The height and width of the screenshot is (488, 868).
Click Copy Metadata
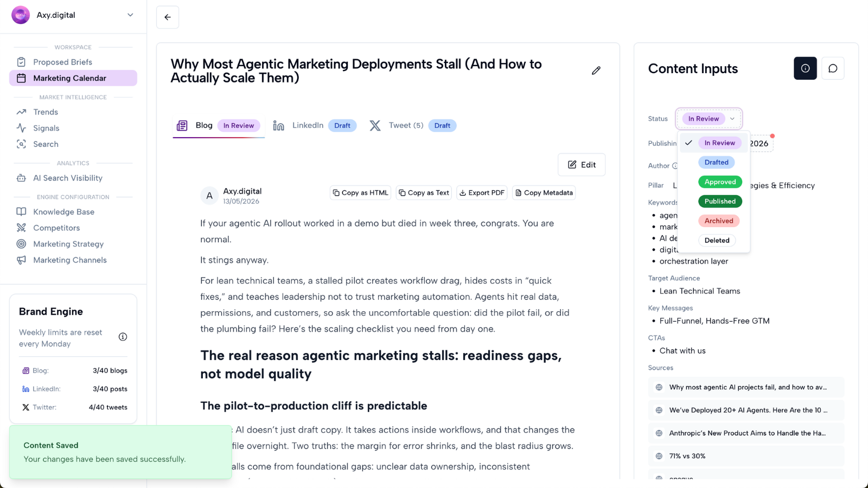pyautogui.click(x=544, y=192)
